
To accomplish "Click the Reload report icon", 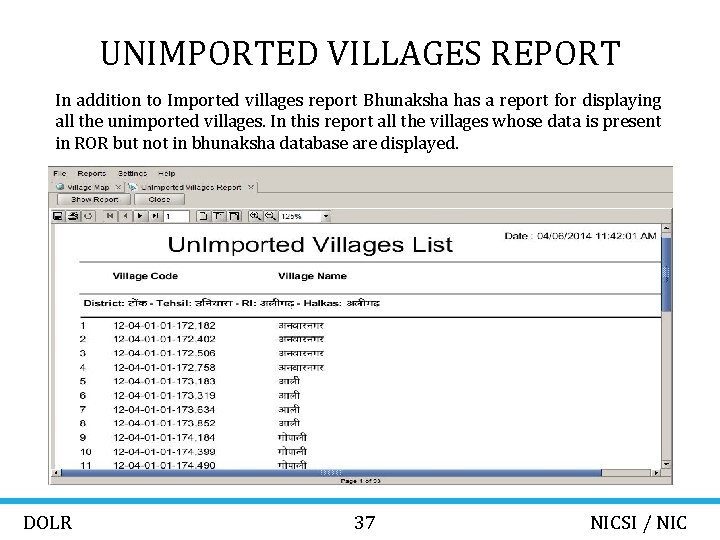I will [x=88, y=216].
